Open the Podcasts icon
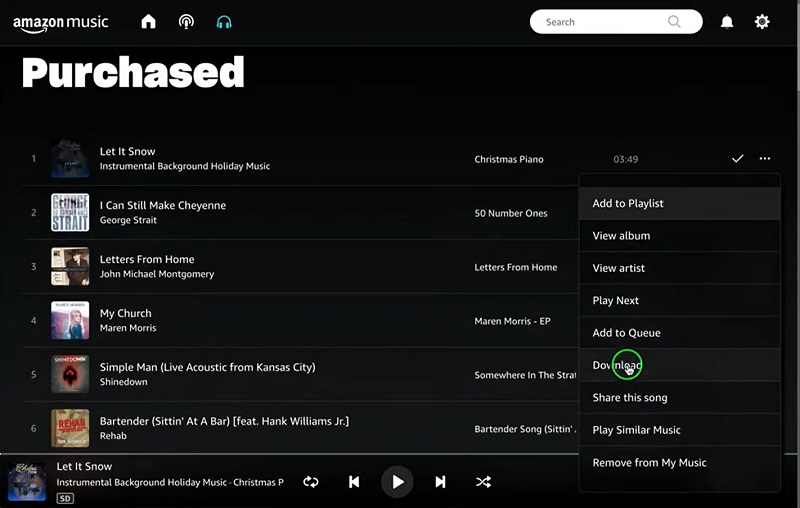Image resolution: width=800 pixels, height=508 pixels. (x=186, y=22)
